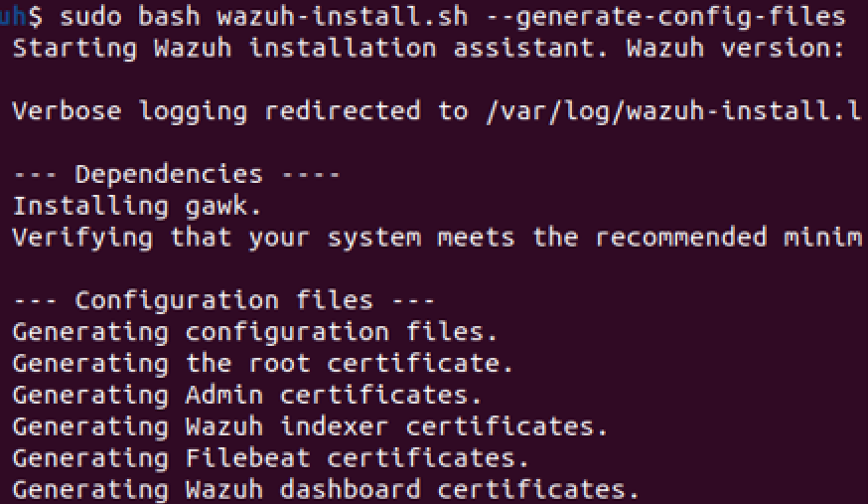
Task: Click the Generating the root certificate line
Action: click(263, 363)
